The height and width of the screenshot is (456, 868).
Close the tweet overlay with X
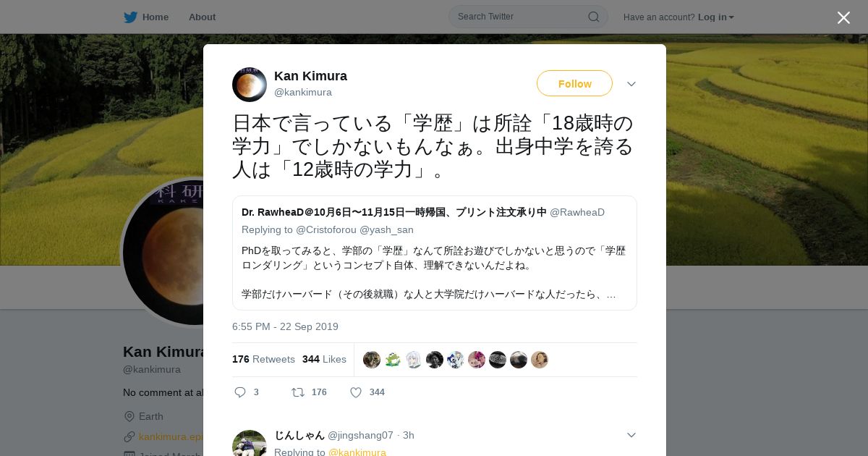click(843, 17)
